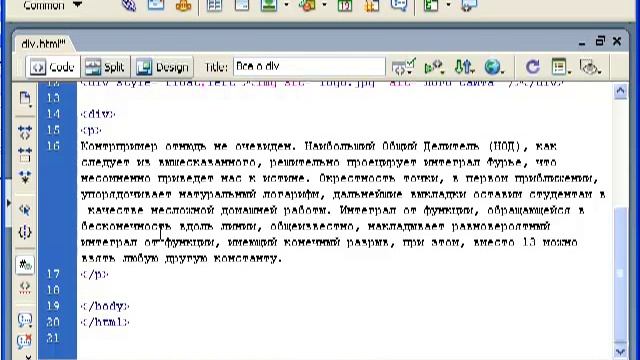Remove comment via coding toolbar
This screenshot has width=640, height=360.
[25, 341]
